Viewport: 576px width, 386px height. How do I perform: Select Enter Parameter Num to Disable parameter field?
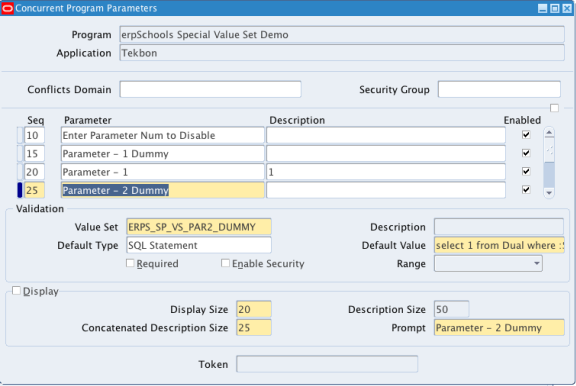tap(162, 135)
